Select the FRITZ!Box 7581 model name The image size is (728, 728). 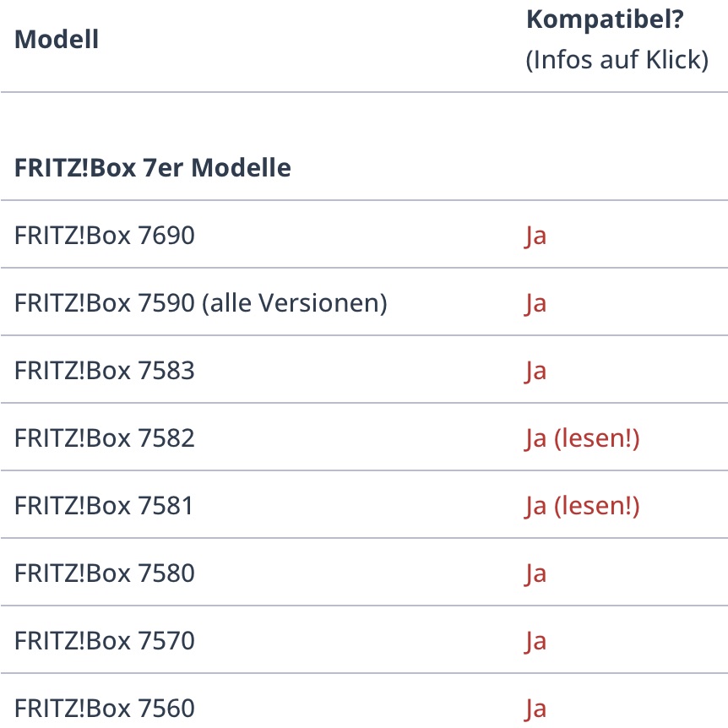[x=104, y=505]
